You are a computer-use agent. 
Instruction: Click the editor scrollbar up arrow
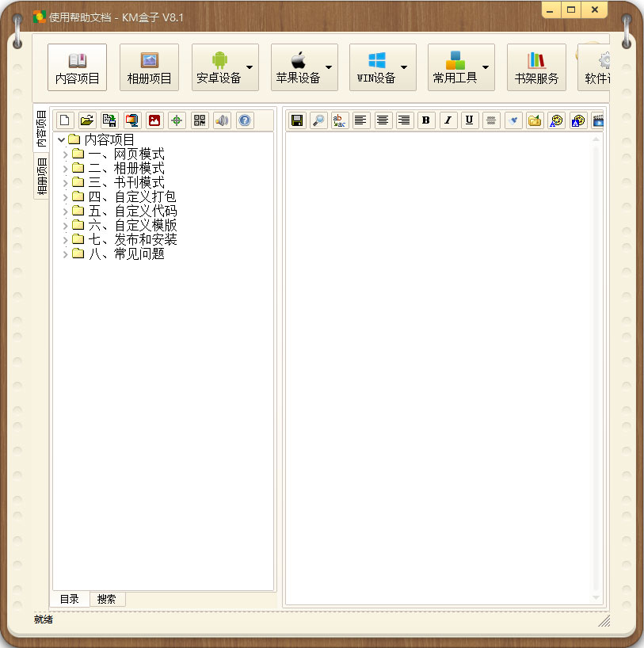596,139
